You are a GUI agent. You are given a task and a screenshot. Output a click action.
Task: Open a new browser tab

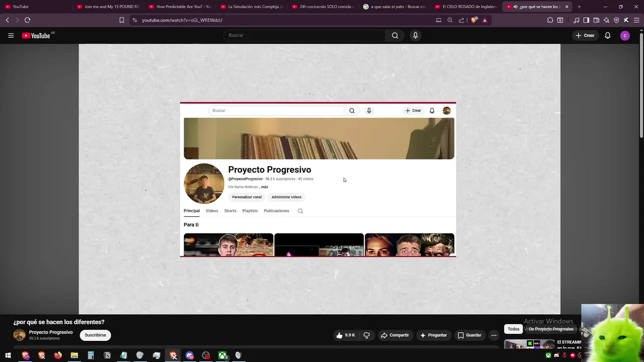pyautogui.click(x=579, y=7)
